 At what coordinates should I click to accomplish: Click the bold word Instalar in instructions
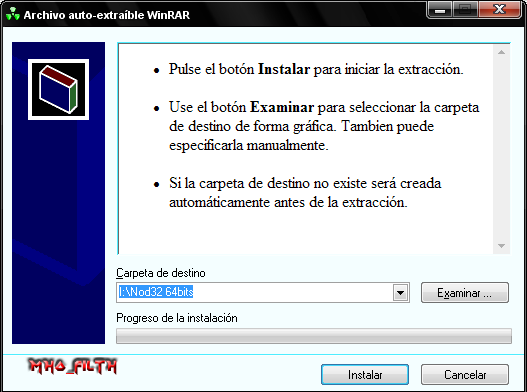point(284,69)
